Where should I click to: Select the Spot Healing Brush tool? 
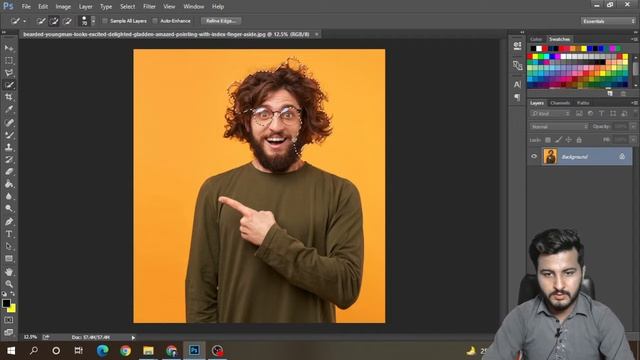click(x=9, y=122)
